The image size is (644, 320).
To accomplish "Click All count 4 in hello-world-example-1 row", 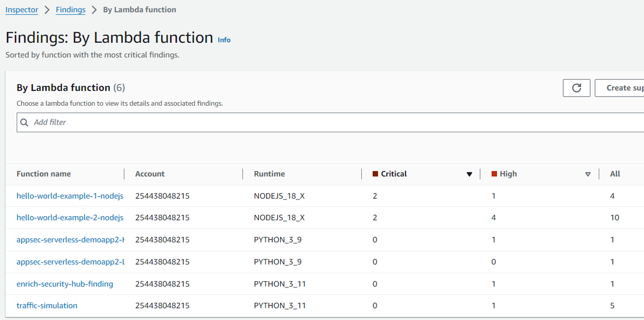I will (612, 196).
